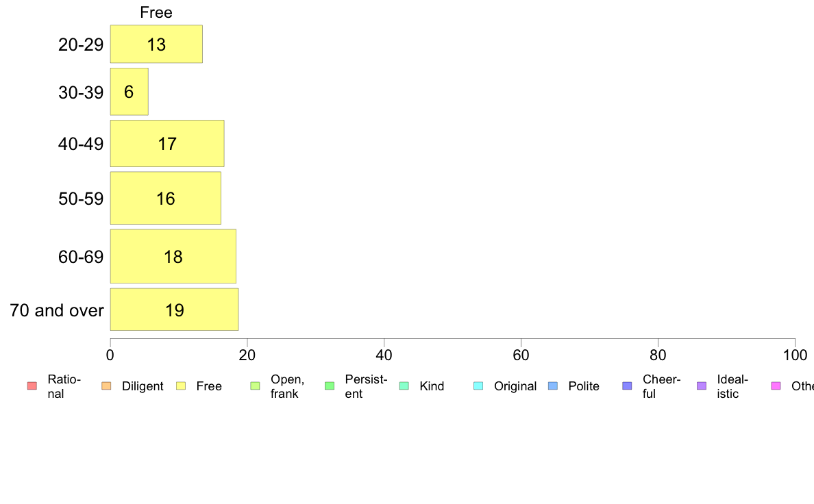Click the Idealistic legend swatch

click(701, 386)
